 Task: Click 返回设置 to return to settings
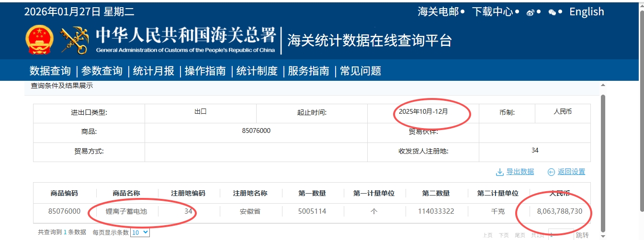coord(571,172)
